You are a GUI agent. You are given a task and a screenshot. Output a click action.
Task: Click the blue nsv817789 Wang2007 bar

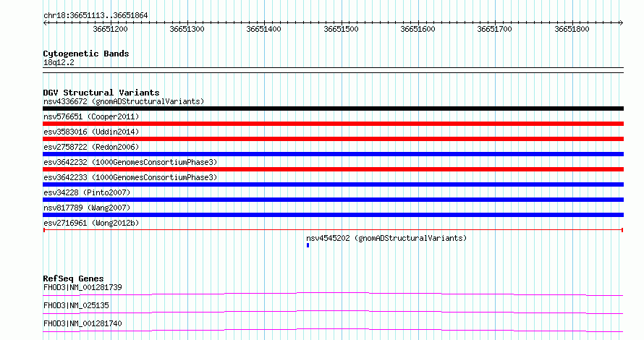coord(333,215)
